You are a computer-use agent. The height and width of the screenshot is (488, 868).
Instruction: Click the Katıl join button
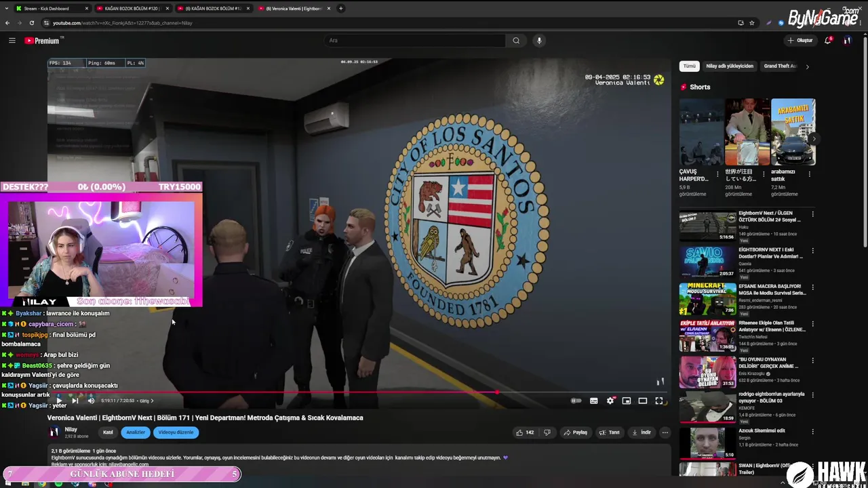(x=108, y=432)
